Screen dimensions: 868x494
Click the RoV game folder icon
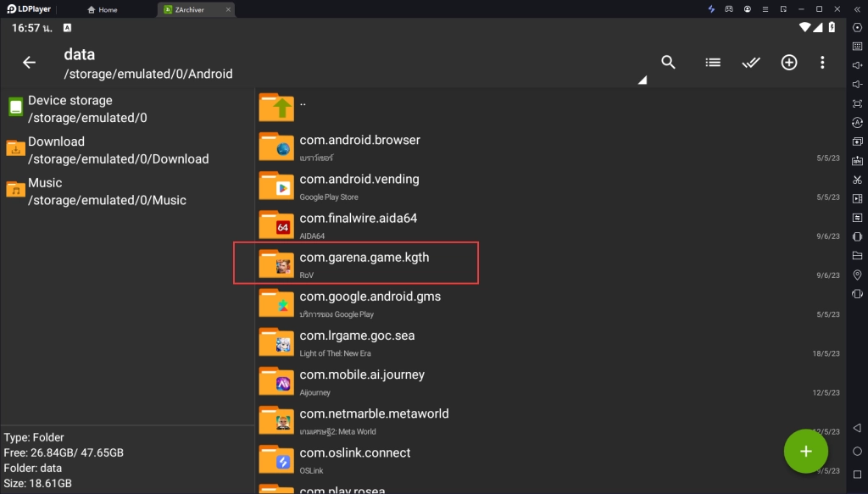point(276,264)
